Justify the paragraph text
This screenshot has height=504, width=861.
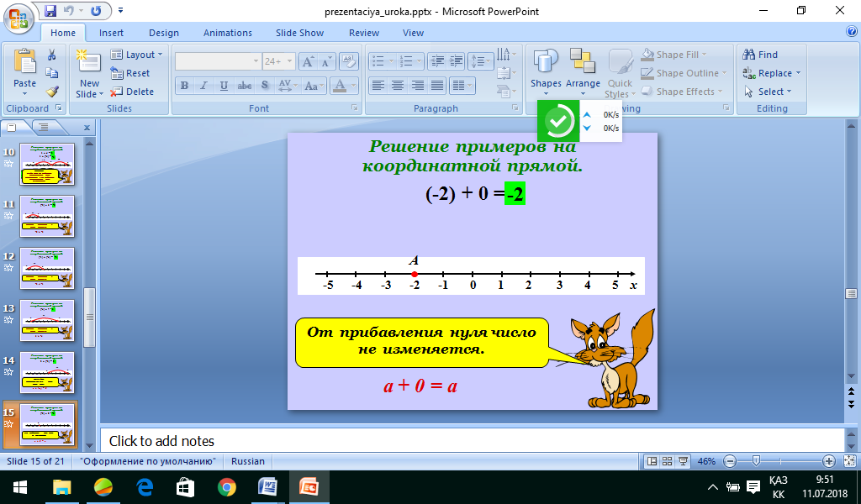437,86
